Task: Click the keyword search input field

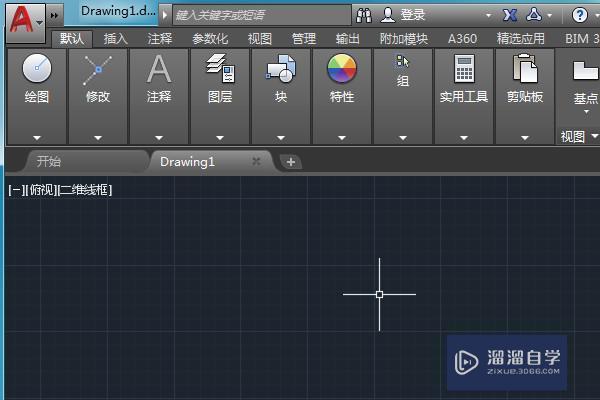Action: pyautogui.click(x=261, y=15)
